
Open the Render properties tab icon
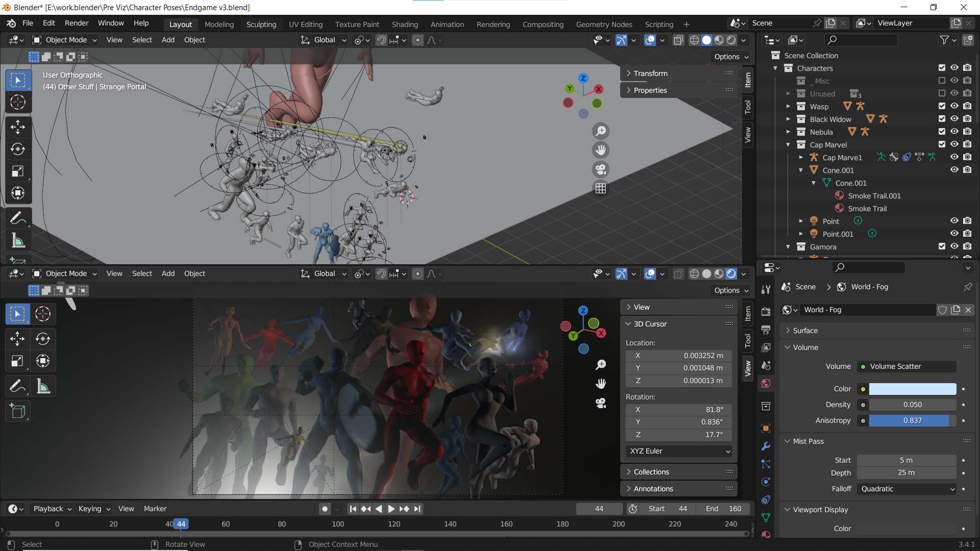tap(766, 311)
